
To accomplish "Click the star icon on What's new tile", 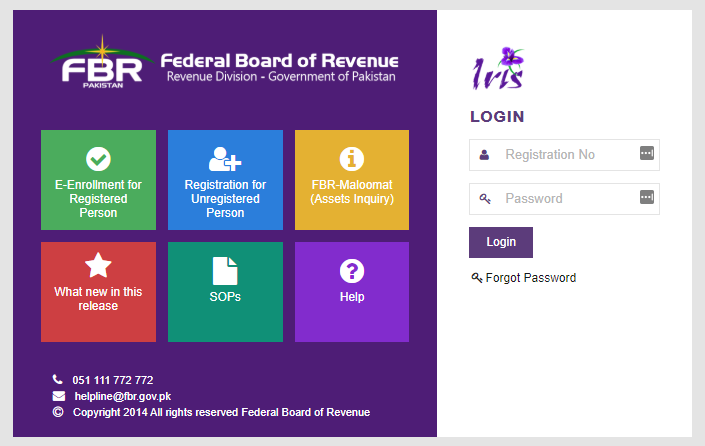I will coord(98,265).
